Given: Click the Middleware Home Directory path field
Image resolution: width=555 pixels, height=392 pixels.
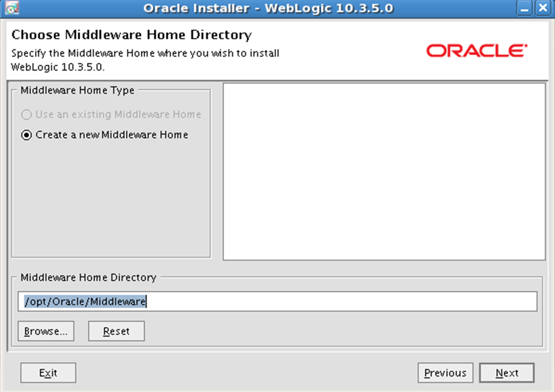Looking at the screenshot, I should pos(277,302).
